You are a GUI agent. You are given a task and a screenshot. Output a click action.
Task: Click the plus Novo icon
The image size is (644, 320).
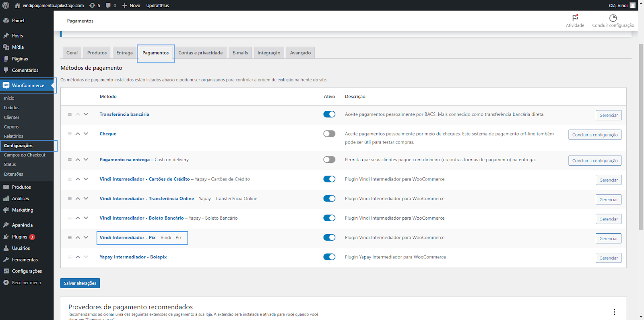coord(124,5)
